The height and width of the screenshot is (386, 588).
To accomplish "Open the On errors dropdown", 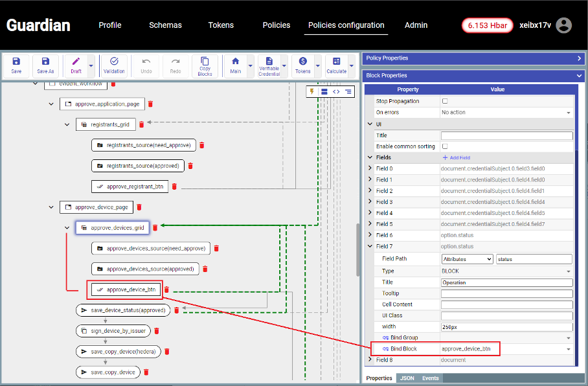I will [x=506, y=113].
